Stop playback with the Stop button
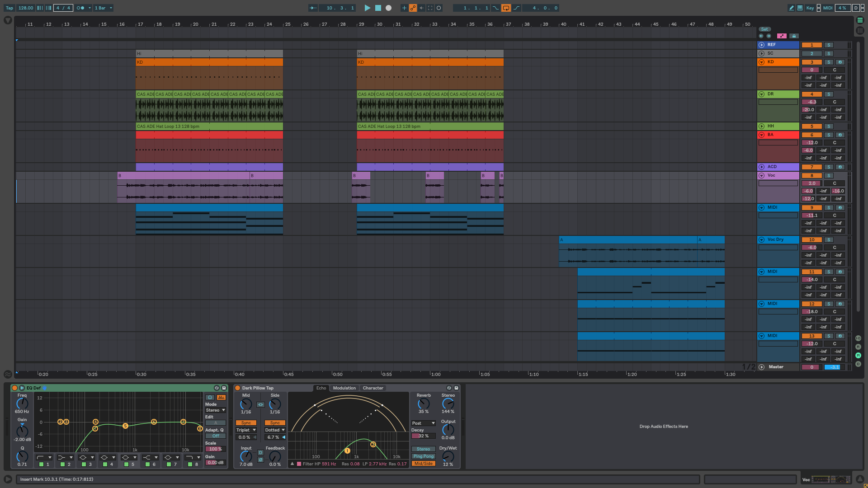This screenshot has width=868, height=488. [378, 8]
